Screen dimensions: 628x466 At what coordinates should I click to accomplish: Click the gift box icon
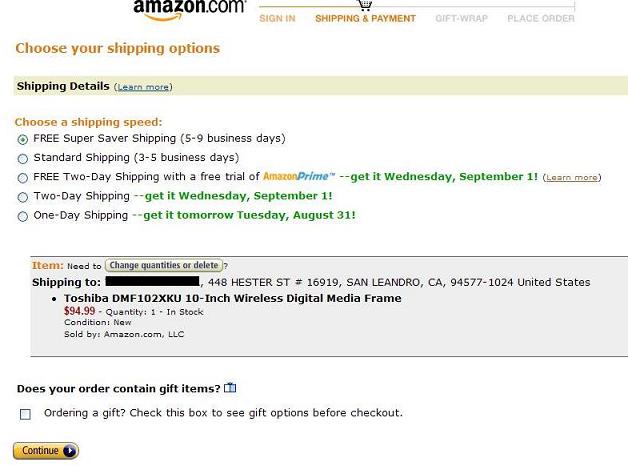point(230,388)
